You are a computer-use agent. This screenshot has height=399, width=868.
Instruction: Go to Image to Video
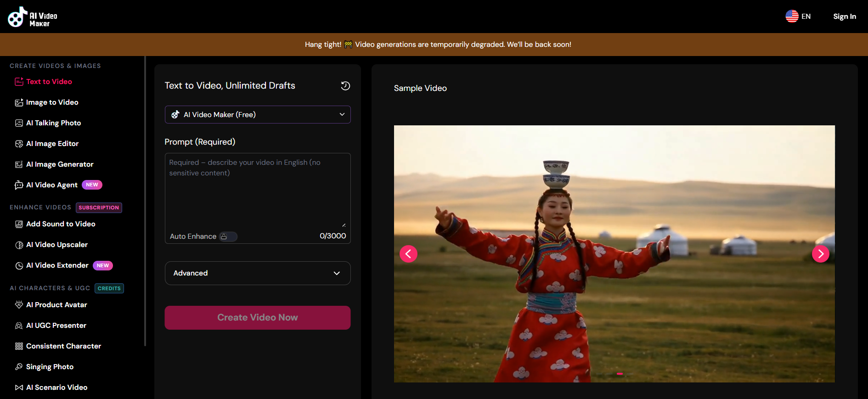[x=52, y=102]
